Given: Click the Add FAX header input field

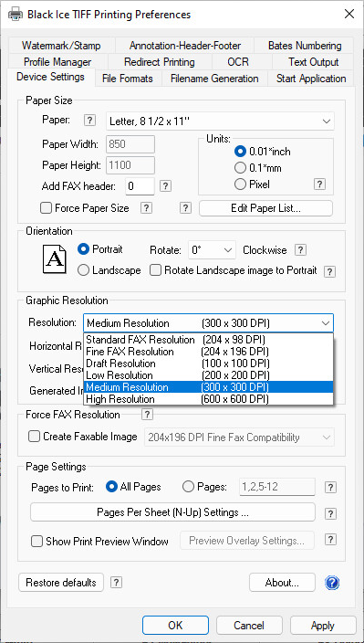Looking at the screenshot, I should point(140,186).
